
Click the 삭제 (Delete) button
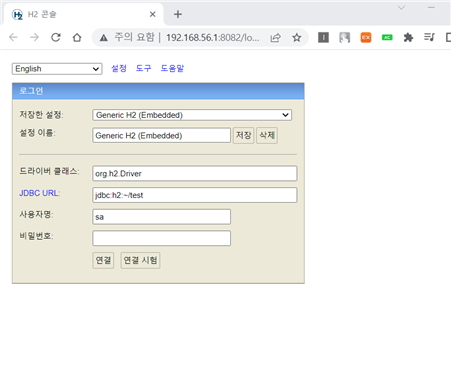(x=267, y=135)
